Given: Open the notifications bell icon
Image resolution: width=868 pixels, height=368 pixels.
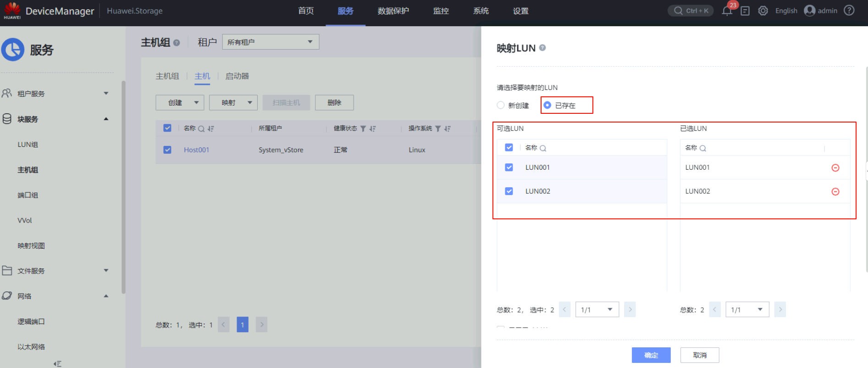Looking at the screenshot, I should pyautogui.click(x=727, y=11).
